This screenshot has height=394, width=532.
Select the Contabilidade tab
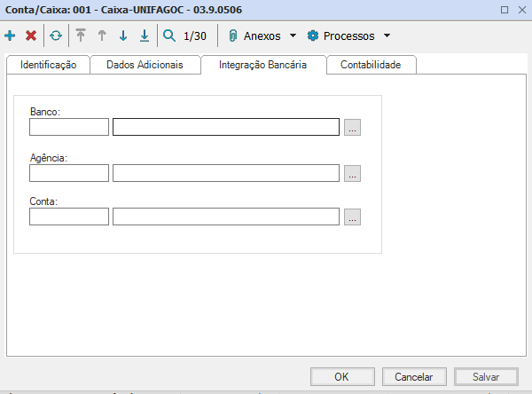[371, 65]
